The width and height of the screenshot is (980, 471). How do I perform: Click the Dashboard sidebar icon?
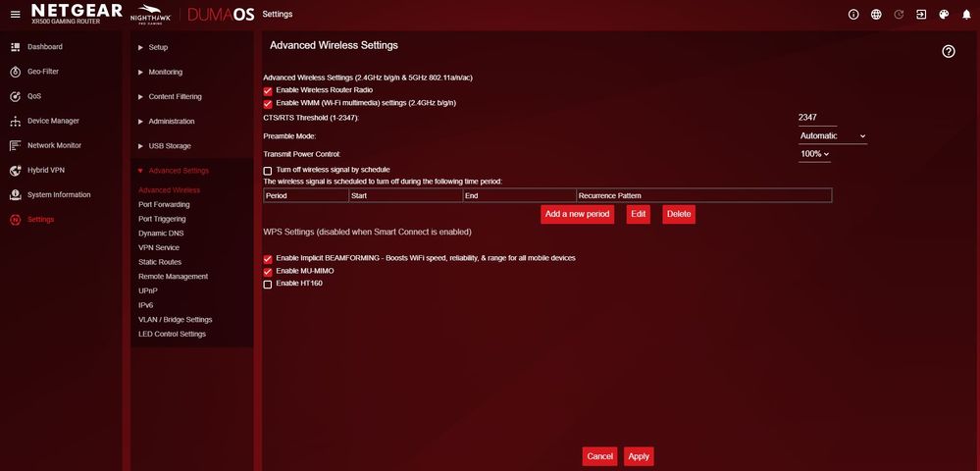coord(16,47)
